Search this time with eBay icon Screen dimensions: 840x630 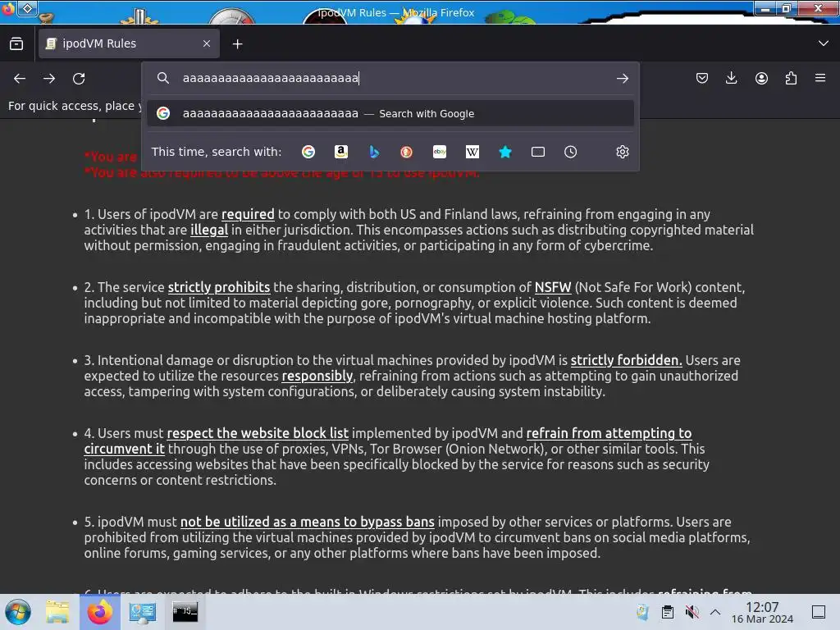click(x=440, y=152)
